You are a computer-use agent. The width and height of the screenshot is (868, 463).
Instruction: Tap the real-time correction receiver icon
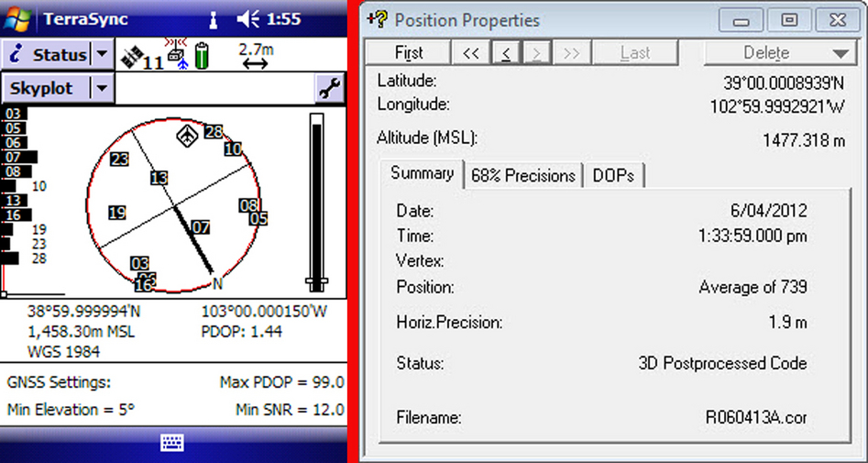[x=178, y=54]
